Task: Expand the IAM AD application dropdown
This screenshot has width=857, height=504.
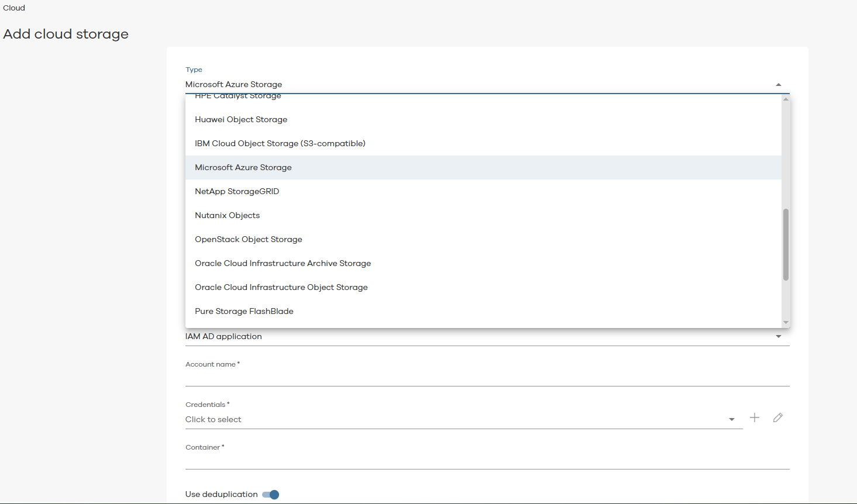Action: coord(778,337)
